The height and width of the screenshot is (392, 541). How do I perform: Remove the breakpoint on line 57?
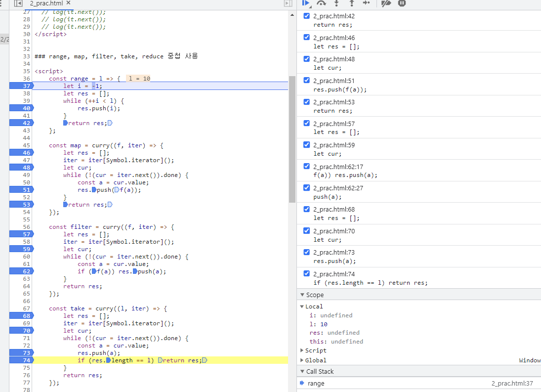click(21, 234)
